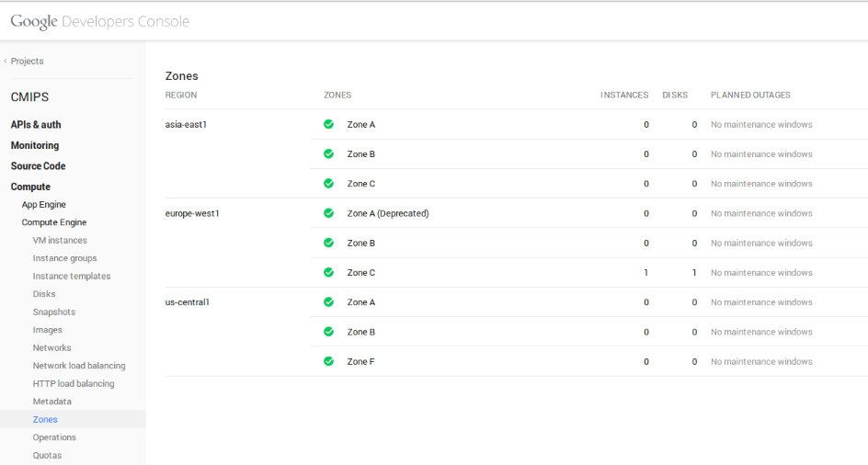Expand the Monitoring section
868x465 pixels.
(35, 145)
